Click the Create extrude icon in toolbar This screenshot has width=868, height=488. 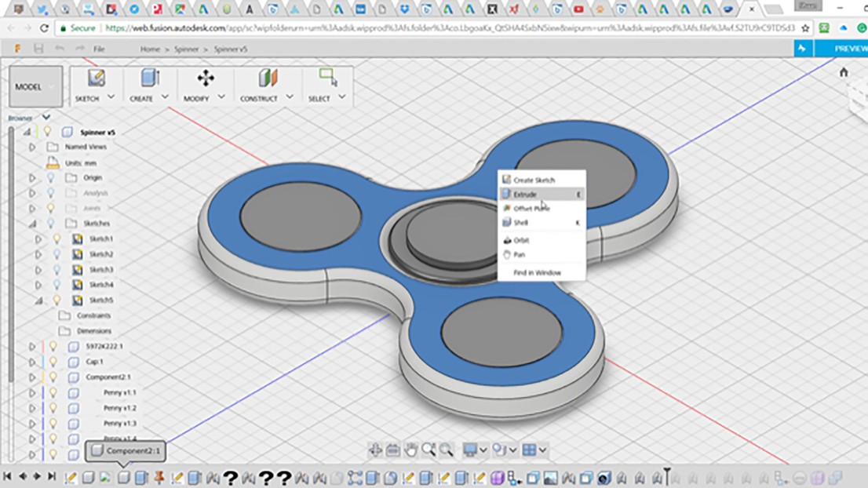(x=149, y=78)
